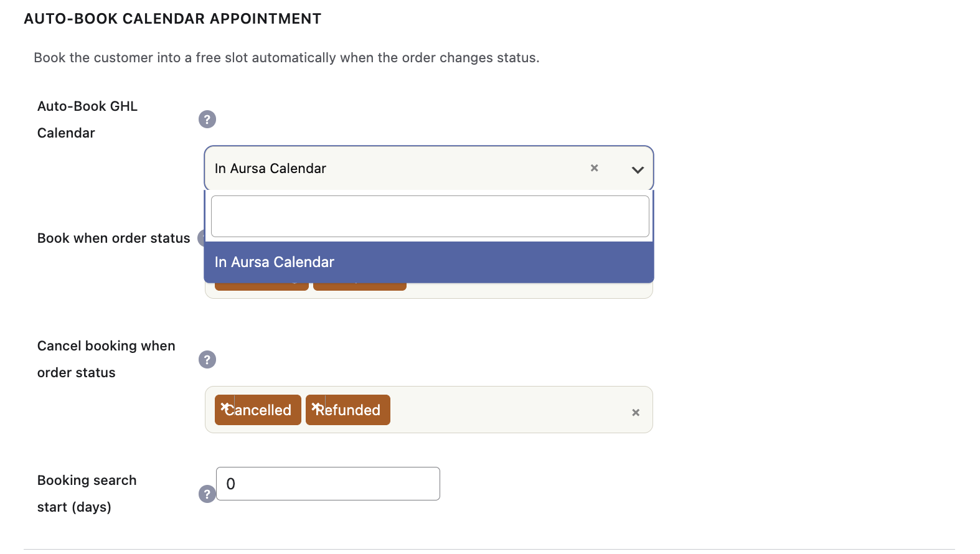Click the Auto-Book GHL Calendar label
The image size is (980, 554).
[87, 120]
